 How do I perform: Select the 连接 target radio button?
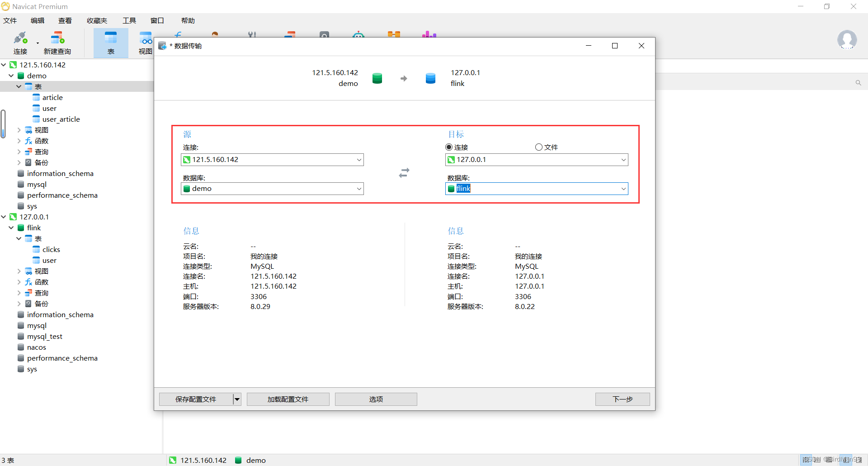449,147
